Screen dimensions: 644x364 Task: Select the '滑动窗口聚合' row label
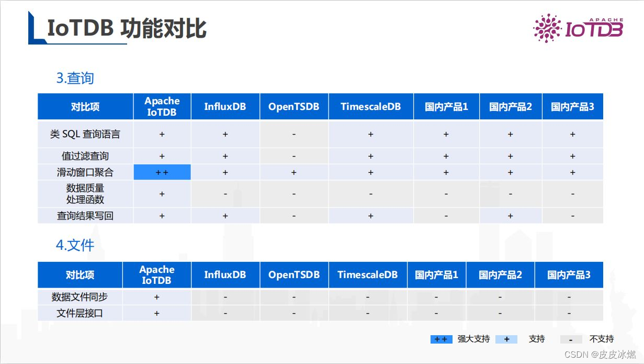pyautogui.click(x=85, y=172)
